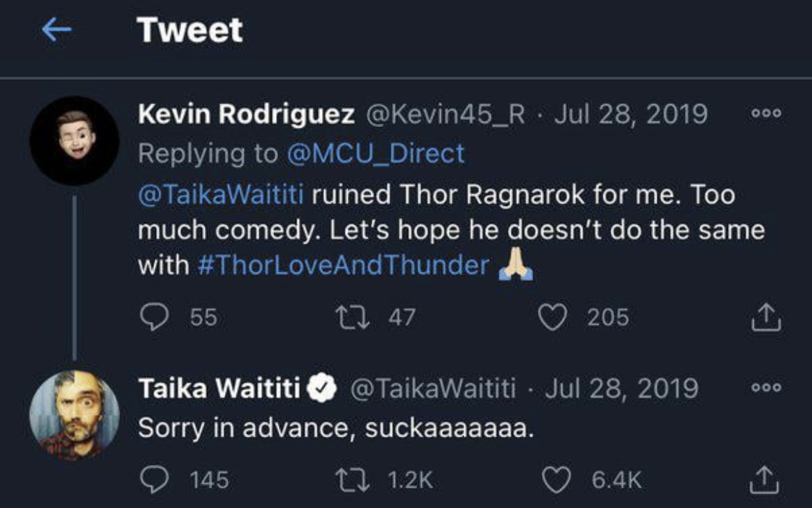
Task: Share Taika Waititi's reply
Action: (766, 480)
